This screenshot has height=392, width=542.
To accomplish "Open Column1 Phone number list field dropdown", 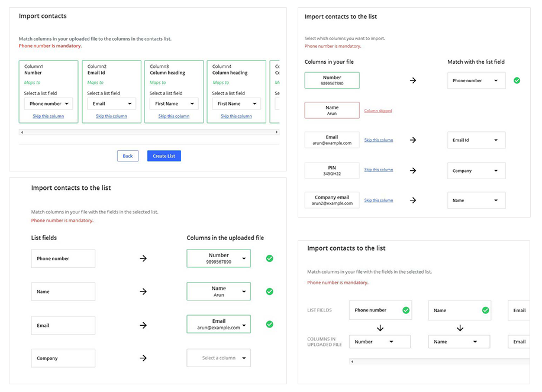I will point(49,103).
